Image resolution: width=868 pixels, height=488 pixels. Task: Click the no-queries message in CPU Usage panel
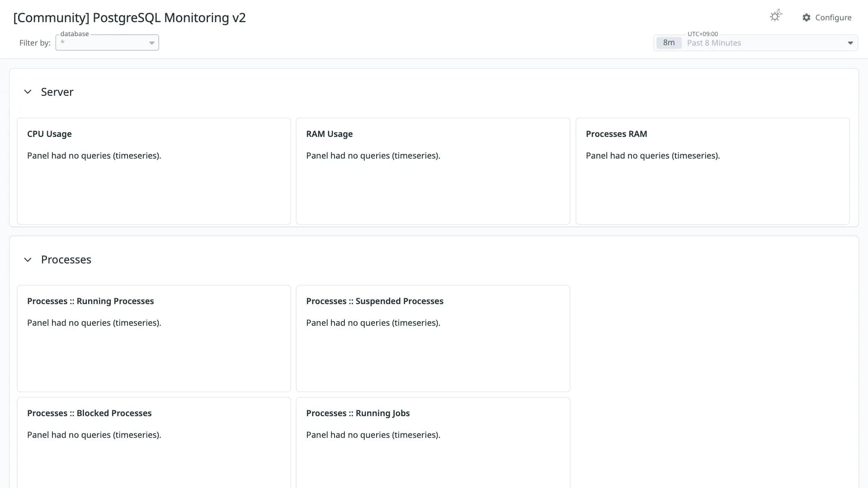point(94,156)
